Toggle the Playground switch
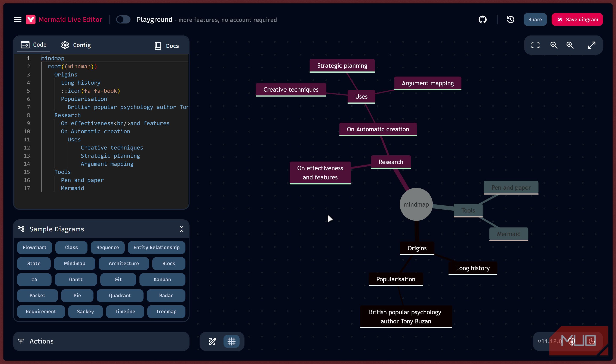The width and height of the screenshot is (616, 364). coord(123,20)
